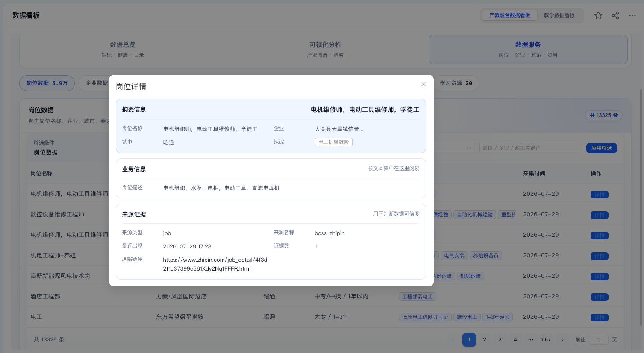
Task: Click the 电工机械维修 skill tag
Action: coord(334,142)
